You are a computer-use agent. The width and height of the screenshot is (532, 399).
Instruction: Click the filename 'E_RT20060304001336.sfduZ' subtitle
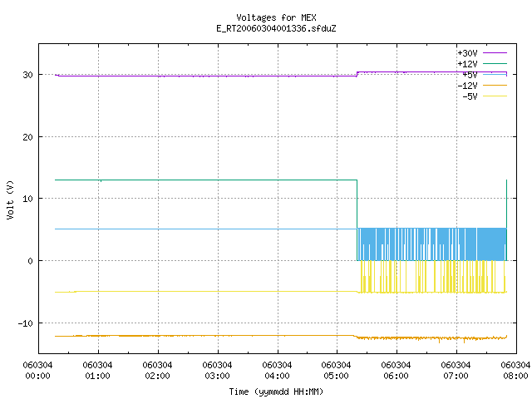pyautogui.click(x=276, y=28)
